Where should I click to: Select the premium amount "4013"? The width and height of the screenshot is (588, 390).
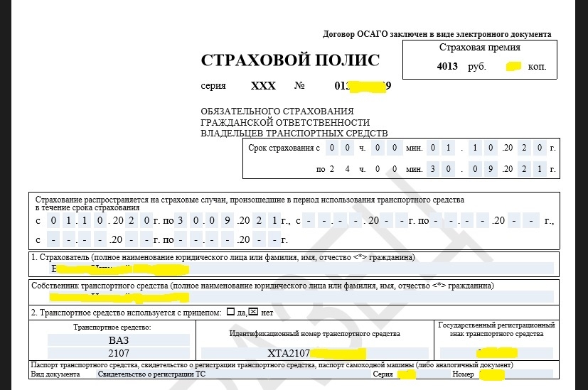click(447, 66)
